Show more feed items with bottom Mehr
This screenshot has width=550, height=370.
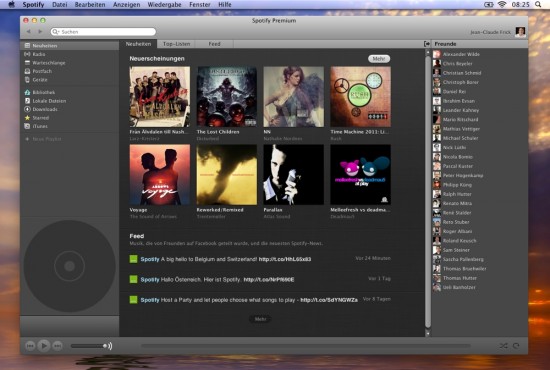[x=260, y=319]
